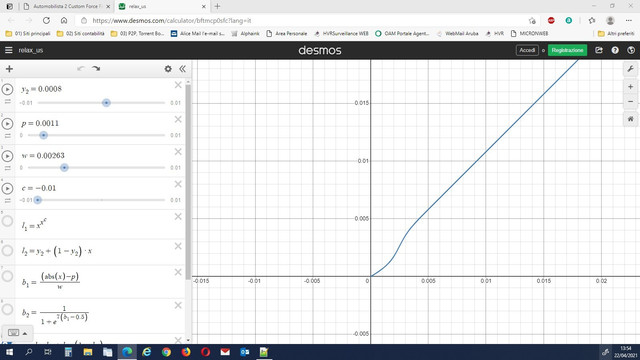The height and width of the screenshot is (360, 640).
Task: Show the b1 expression graph
Action: point(7,276)
